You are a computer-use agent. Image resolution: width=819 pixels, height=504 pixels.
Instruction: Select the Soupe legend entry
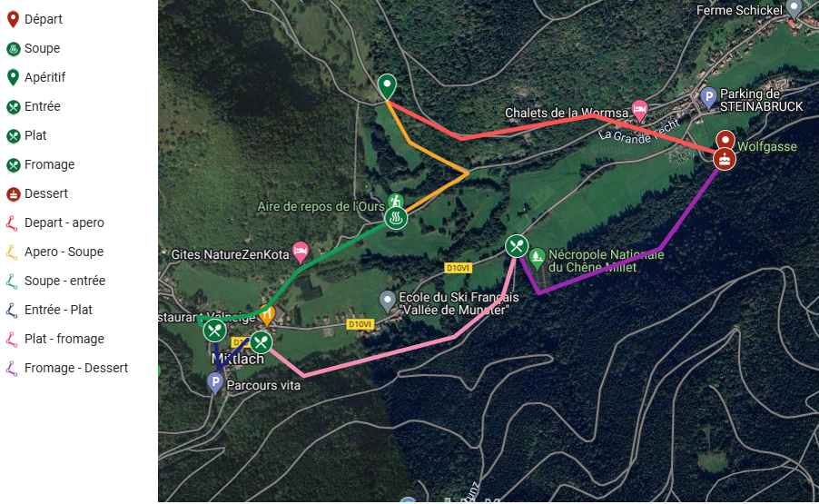click(34, 48)
